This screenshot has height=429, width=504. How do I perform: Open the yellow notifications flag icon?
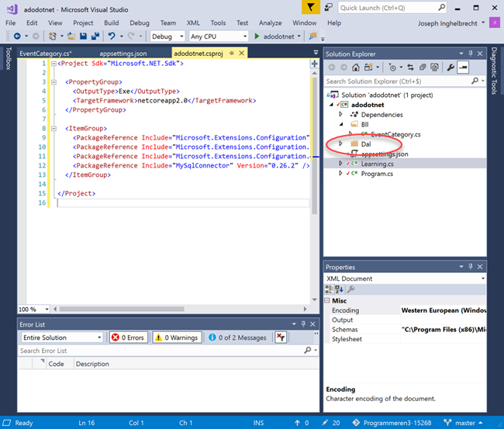311,7
